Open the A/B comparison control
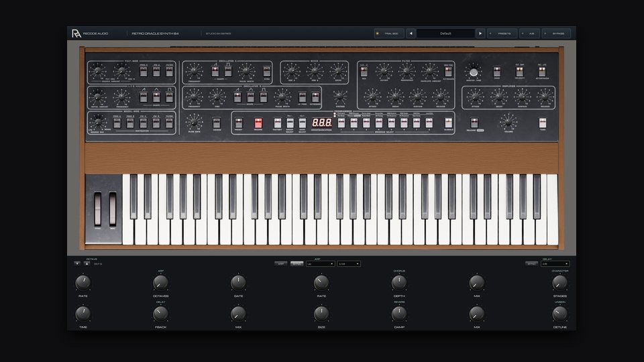The width and height of the screenshot is (644, 362). tap(529, 34)
